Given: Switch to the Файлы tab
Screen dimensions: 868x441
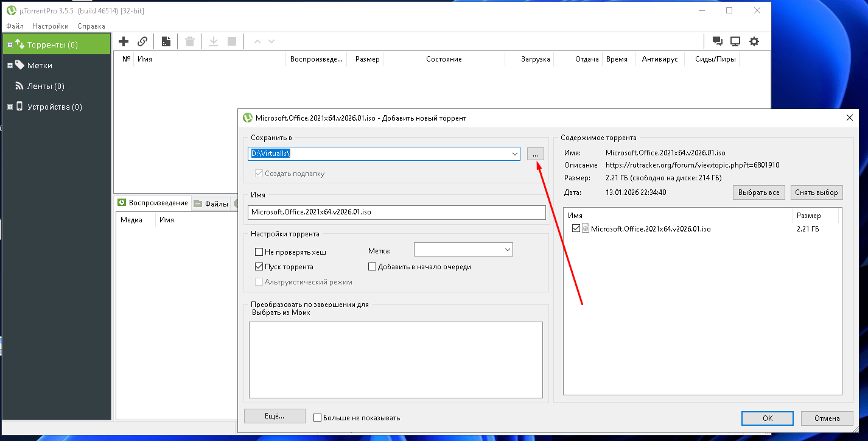Looking at the screenshot, I should tap(211, 204).
